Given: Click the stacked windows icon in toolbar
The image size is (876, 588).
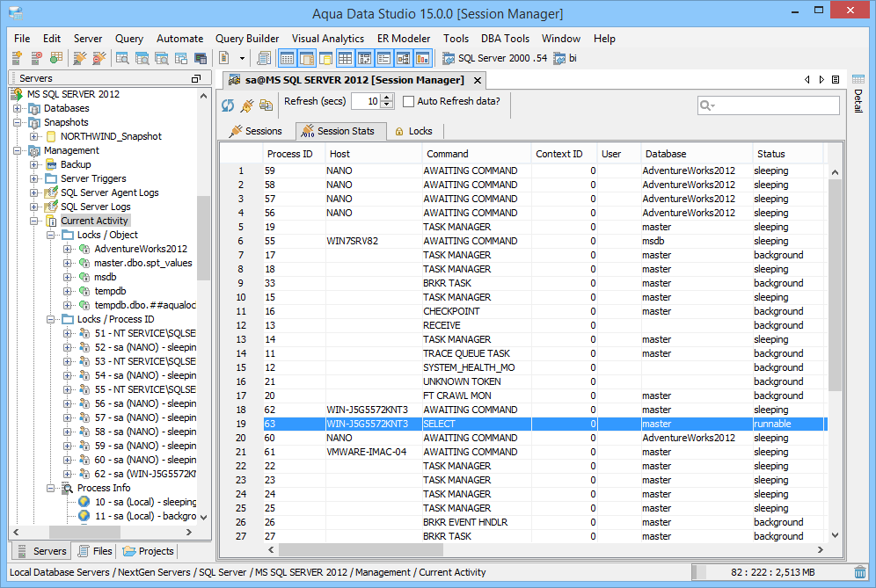Looking at the screenshot, I should tap(181, 58).
